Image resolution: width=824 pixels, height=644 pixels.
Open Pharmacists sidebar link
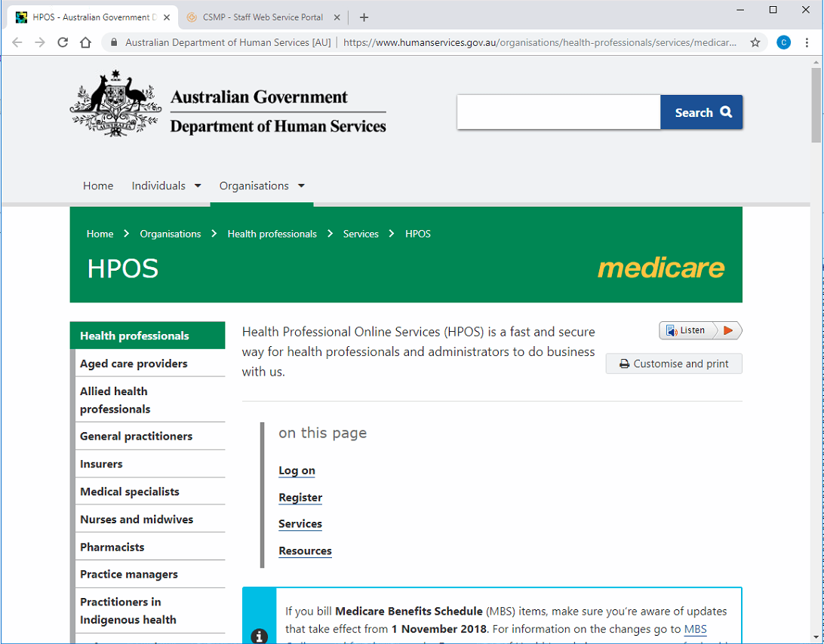(x=112, y=547)
